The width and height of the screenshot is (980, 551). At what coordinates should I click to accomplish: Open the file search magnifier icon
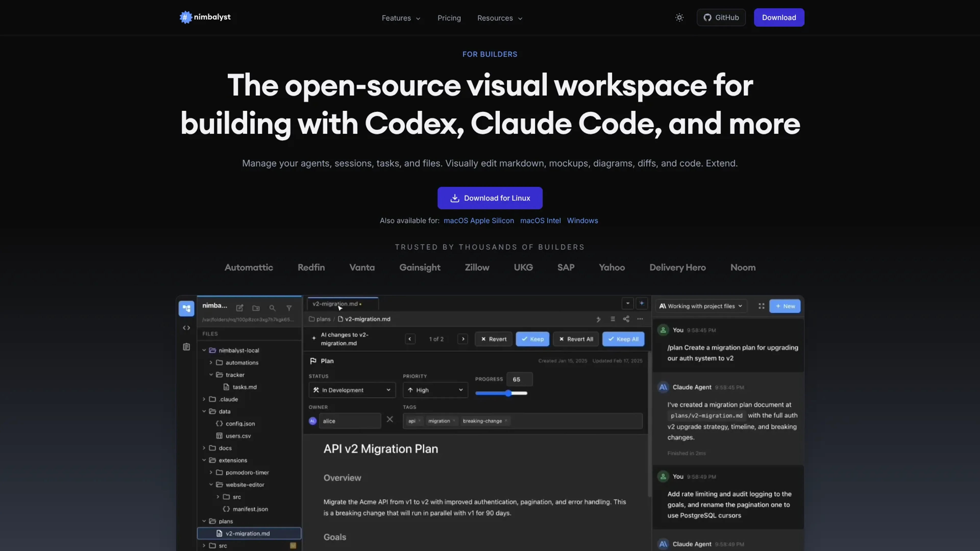(272, 308)
